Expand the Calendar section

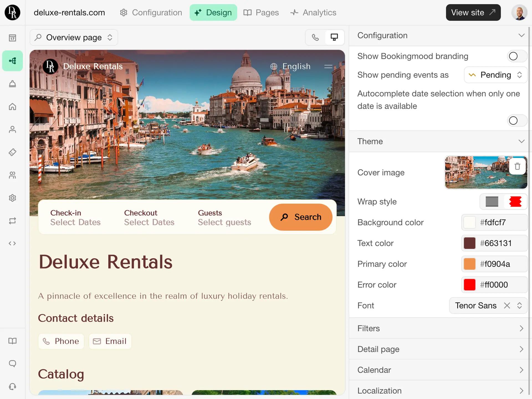[441, 370]
